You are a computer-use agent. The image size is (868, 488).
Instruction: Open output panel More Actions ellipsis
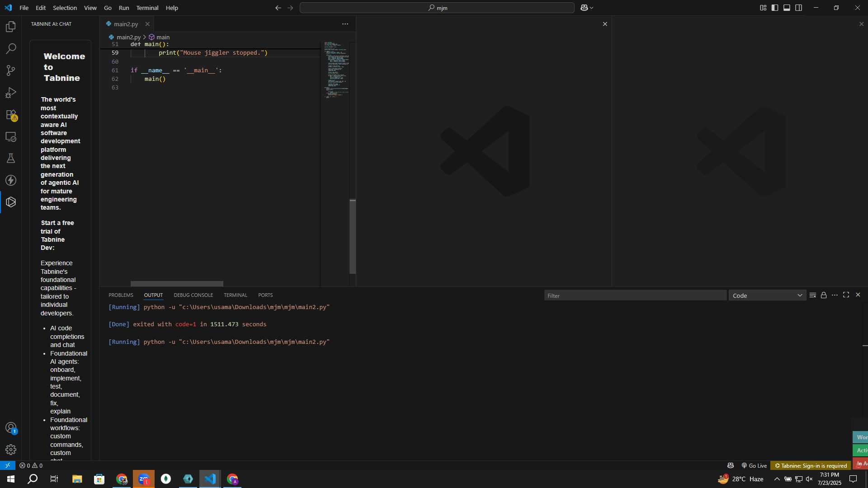coord(835,295)
